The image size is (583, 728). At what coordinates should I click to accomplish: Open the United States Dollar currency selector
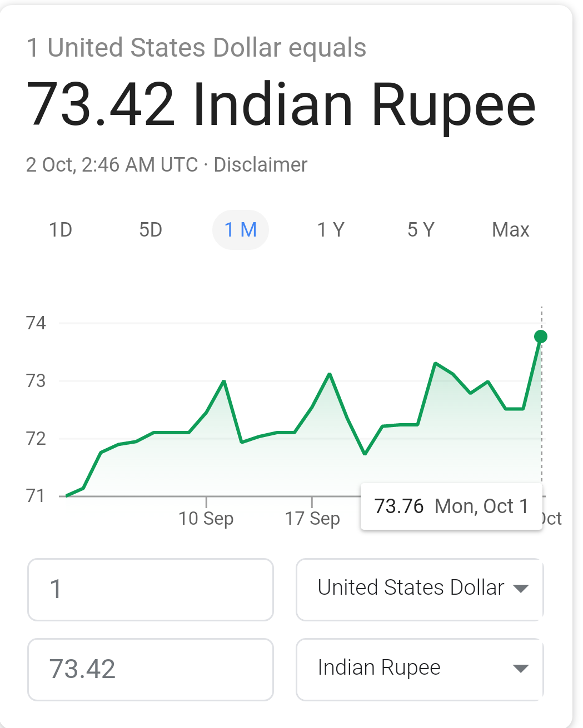420,589
